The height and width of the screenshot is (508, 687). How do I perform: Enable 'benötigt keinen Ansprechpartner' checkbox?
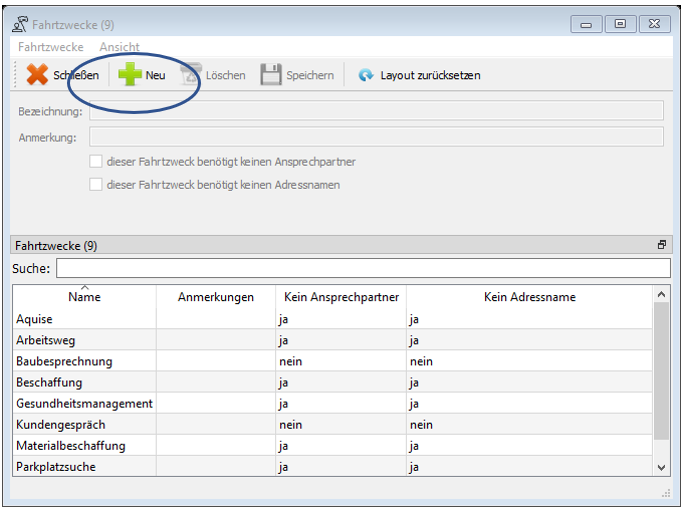tap(96, 161)
